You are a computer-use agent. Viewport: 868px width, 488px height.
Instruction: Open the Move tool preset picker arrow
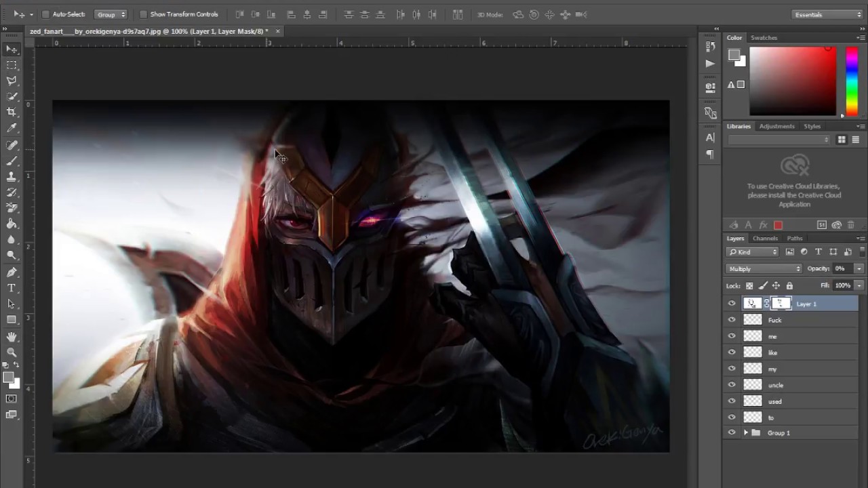tap(31, 14)
